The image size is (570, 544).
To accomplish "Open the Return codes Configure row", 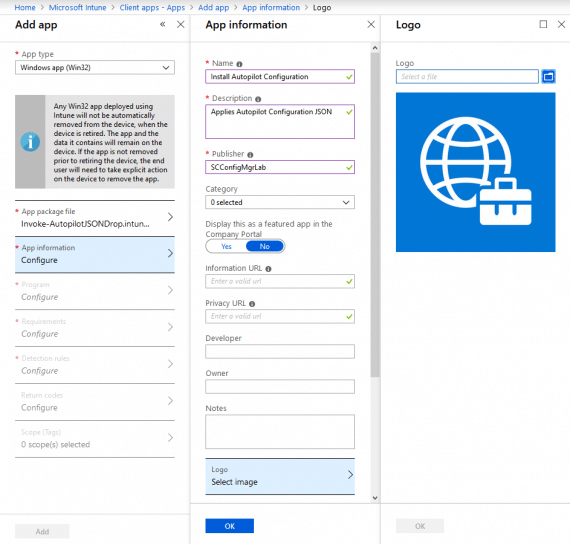I will [95, 401].
